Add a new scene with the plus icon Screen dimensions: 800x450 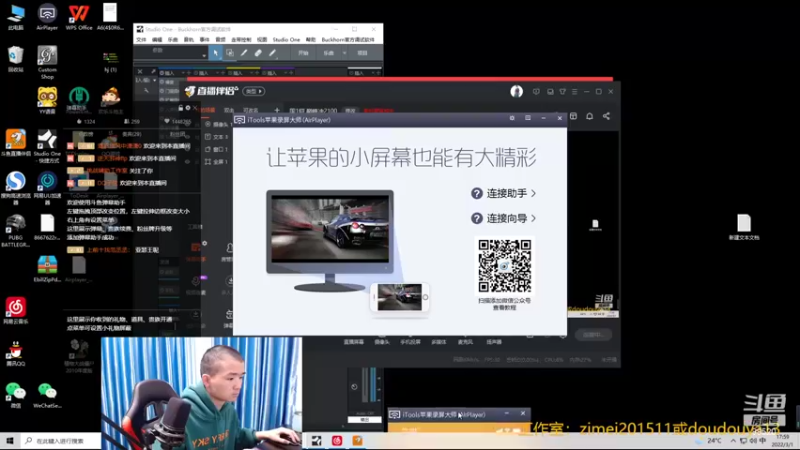click(277, 110)
